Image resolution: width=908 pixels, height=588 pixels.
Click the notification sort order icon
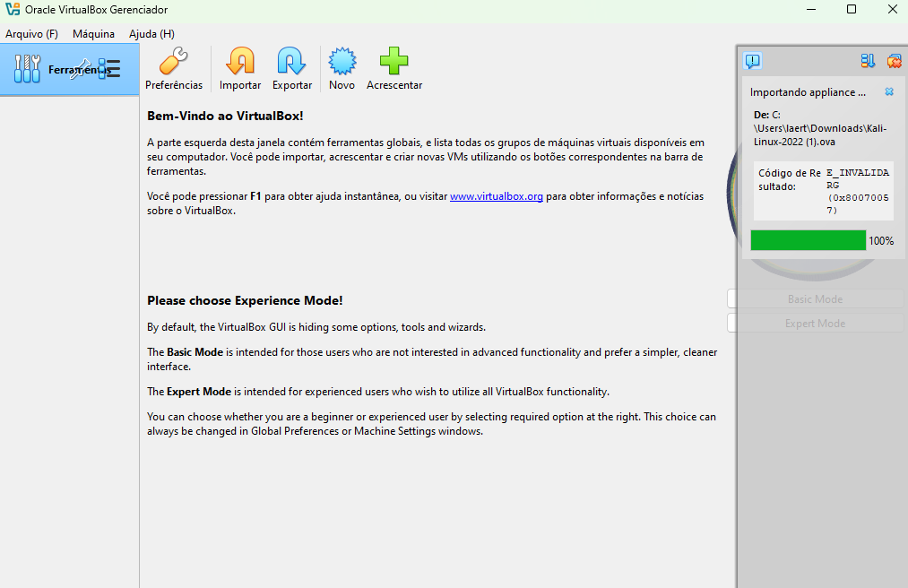click(868, 61)
